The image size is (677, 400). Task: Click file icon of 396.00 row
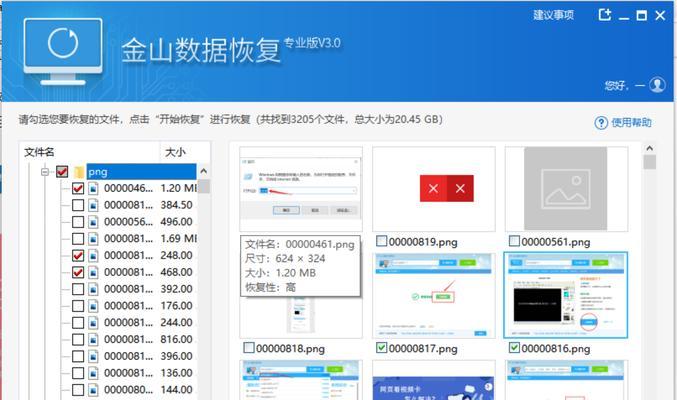coord(93,356)
